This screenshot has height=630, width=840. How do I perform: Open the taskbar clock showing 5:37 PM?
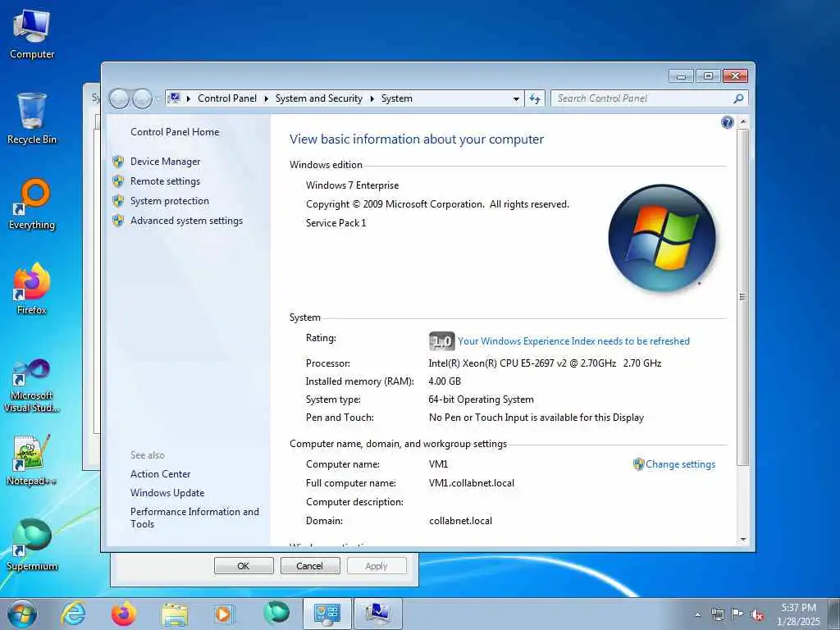coord(798,614)
